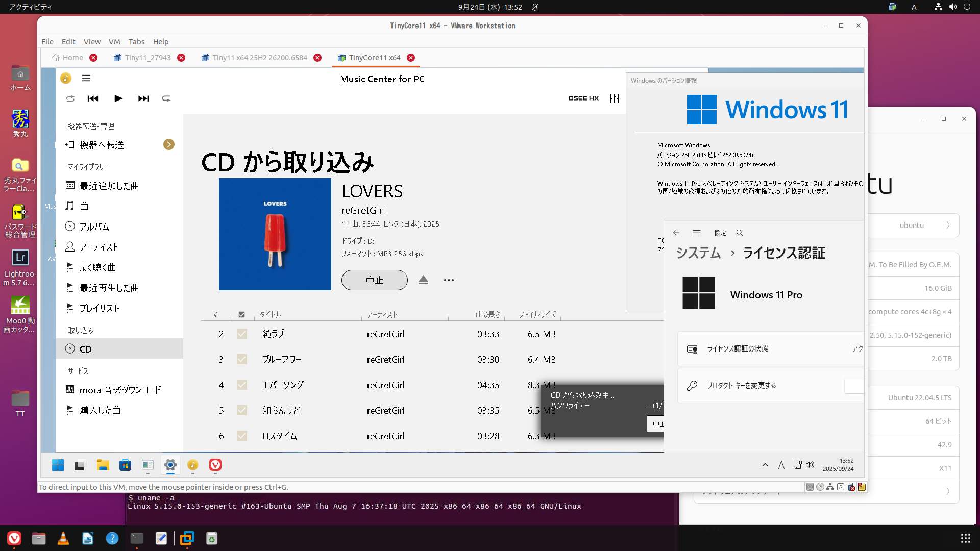Skip to the previous track
Image resolution: width=980 pixels, height=551 pixels.
click(93, 98)
